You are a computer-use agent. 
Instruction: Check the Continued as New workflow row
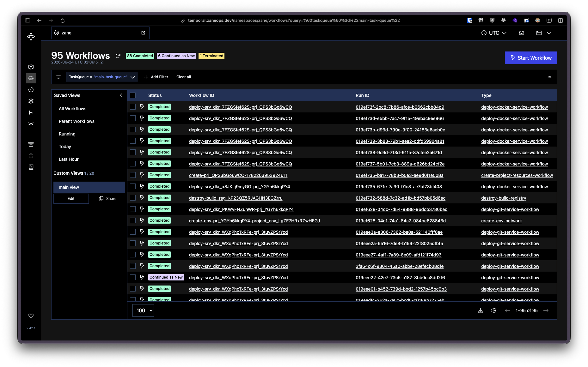(x=133, y=277)
